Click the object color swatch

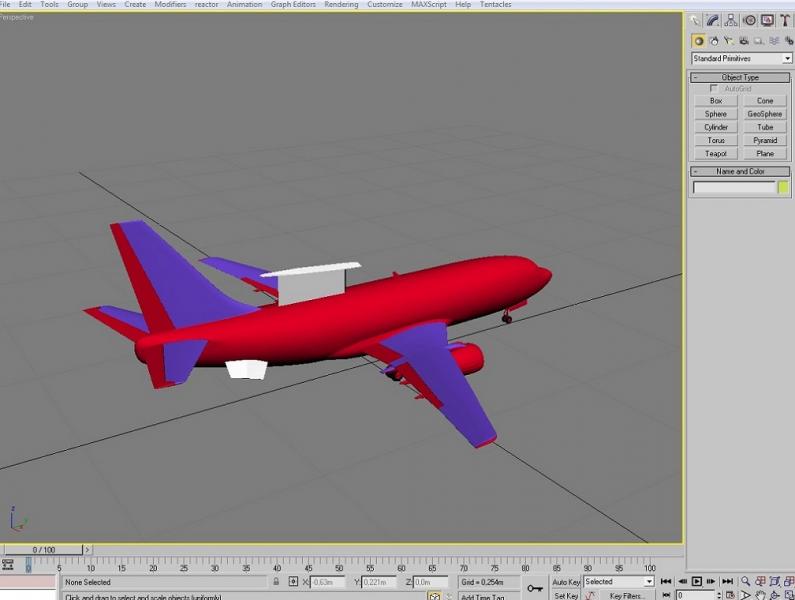784,188
